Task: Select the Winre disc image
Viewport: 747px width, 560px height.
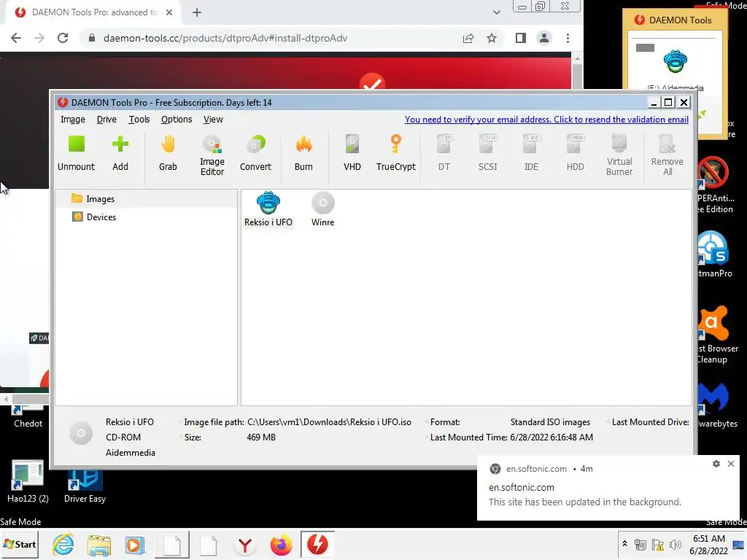Action: (322, 209)
